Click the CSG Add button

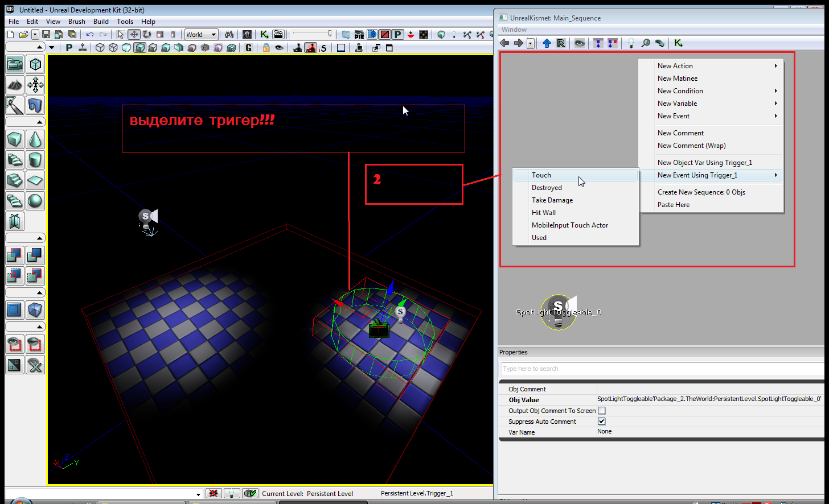point(15,255)
